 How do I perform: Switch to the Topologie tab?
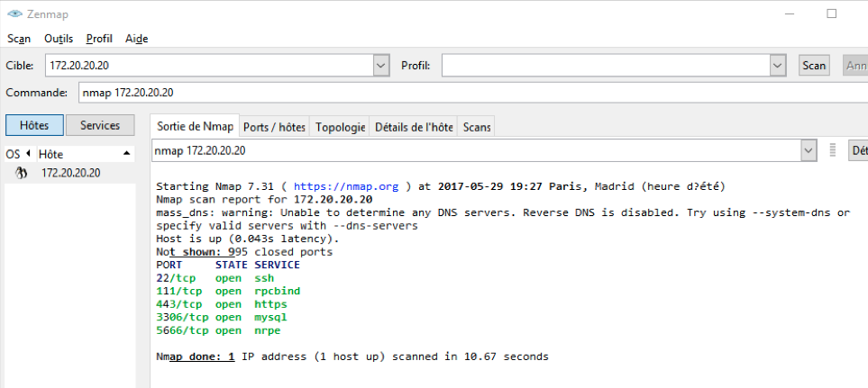click(341, 127)
